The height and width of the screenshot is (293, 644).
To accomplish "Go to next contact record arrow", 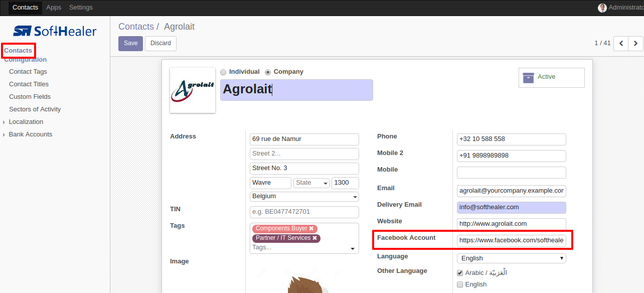I will tap(635, 44).
